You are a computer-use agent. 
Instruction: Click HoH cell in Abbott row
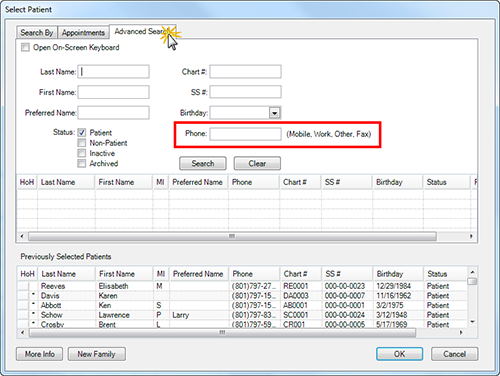click(27, 305)
